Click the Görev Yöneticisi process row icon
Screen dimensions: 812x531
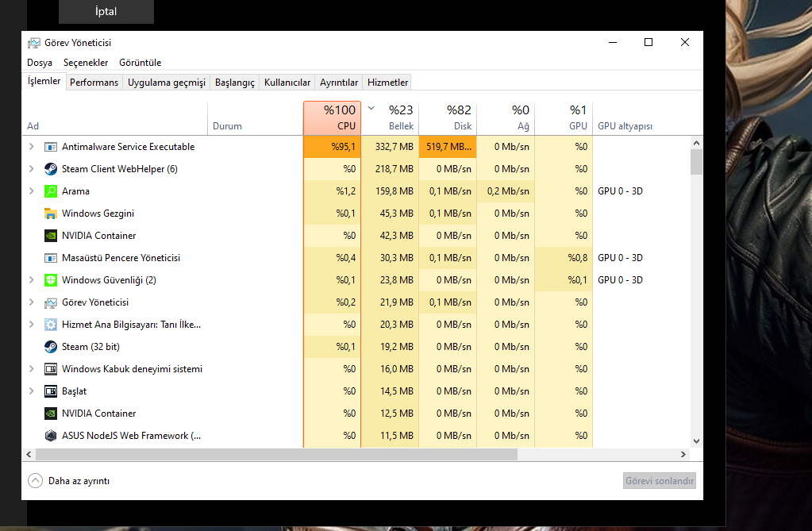(x=50, y=302)
